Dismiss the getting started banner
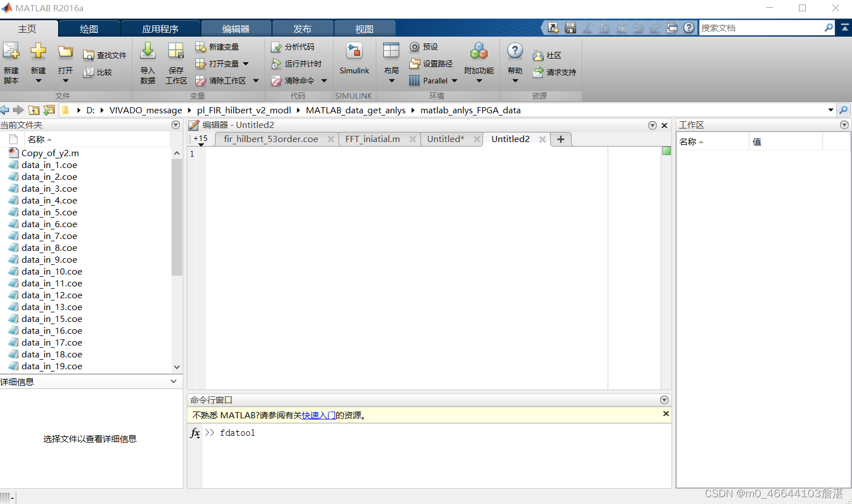This screenshot has height=504, width=852. click(666, 414)
